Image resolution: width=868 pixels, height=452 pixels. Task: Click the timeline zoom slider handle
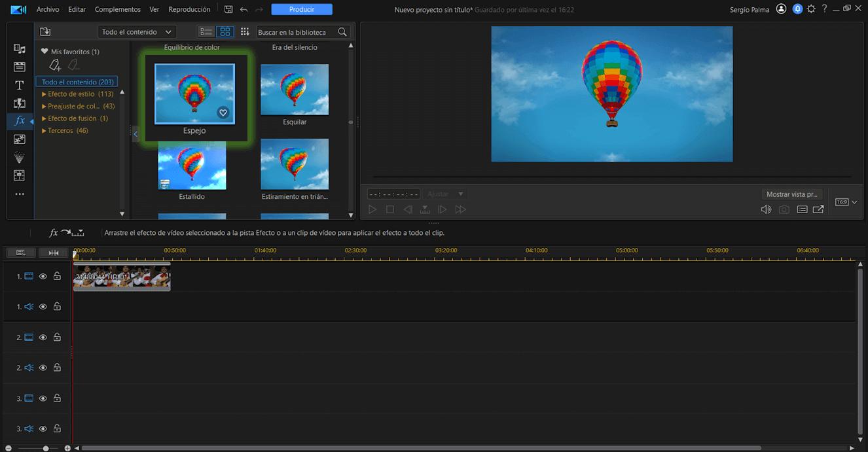[x=46, y=448]
